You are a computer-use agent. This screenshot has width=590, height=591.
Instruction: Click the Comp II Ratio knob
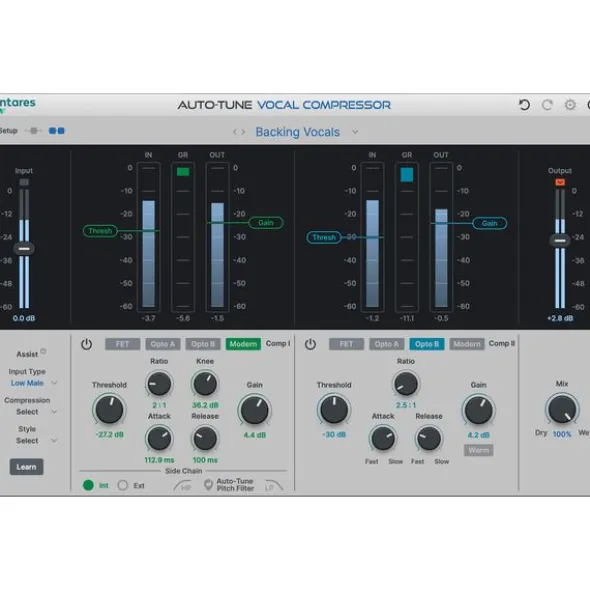coord(406,384)
